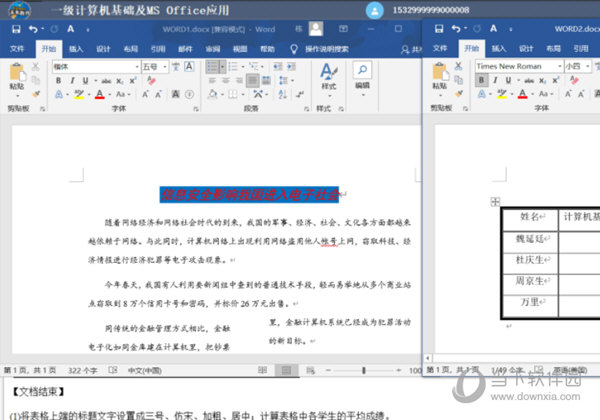Click 操作说明搜索 tell-me box in WORD1
600x420 pixels.
tap(326, 49)
